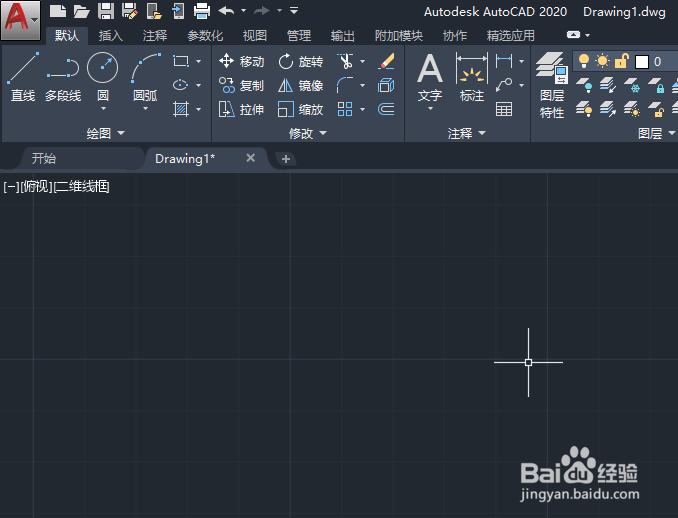678x518 pixels.
Task: Toggle layer lock padlock icon
Action: pyautogui.click(x=621, y=61)
